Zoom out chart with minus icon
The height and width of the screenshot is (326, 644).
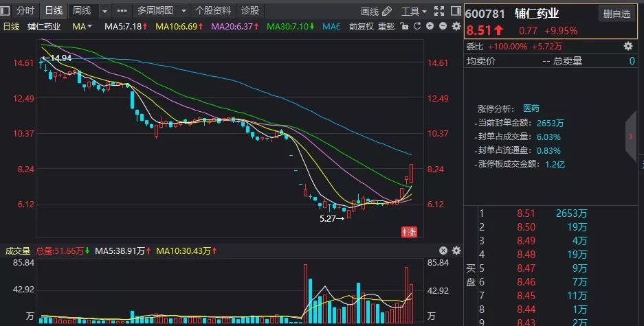[443, 26]
